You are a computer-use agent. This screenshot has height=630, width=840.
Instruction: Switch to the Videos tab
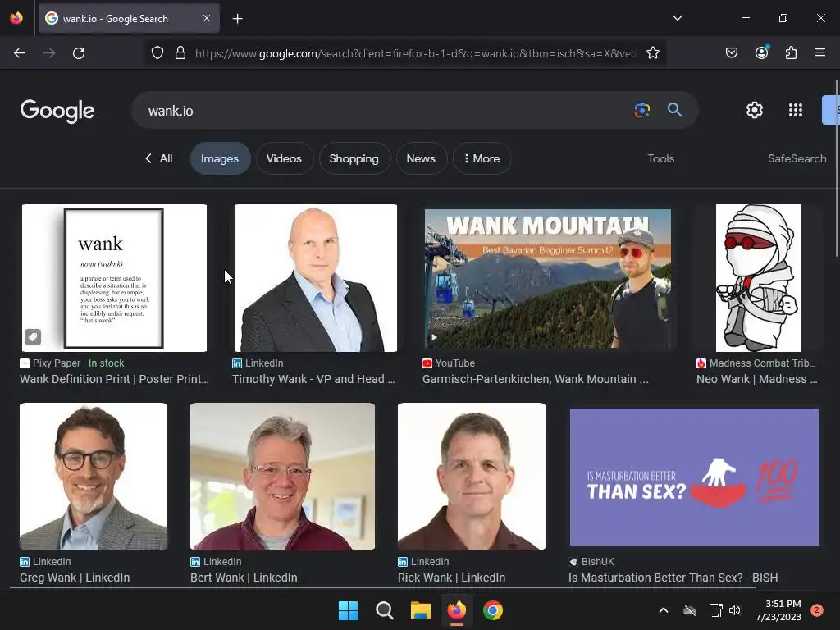[284, 158]
